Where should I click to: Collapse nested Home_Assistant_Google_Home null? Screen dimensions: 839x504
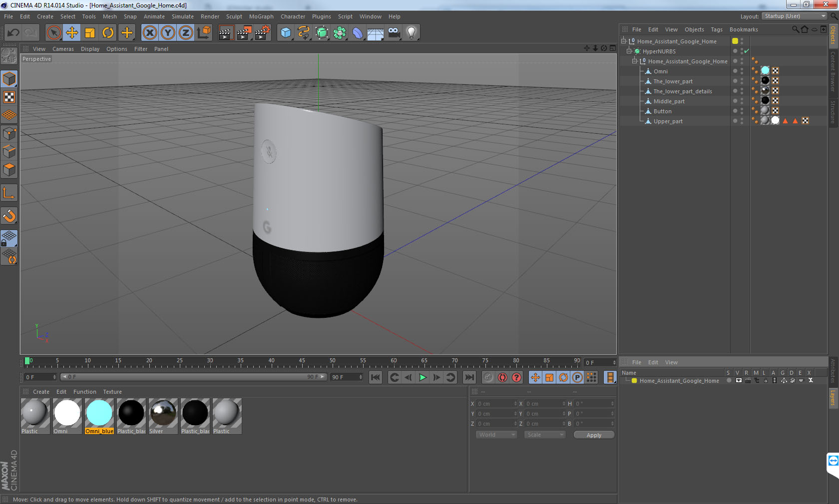coord(635,61)
